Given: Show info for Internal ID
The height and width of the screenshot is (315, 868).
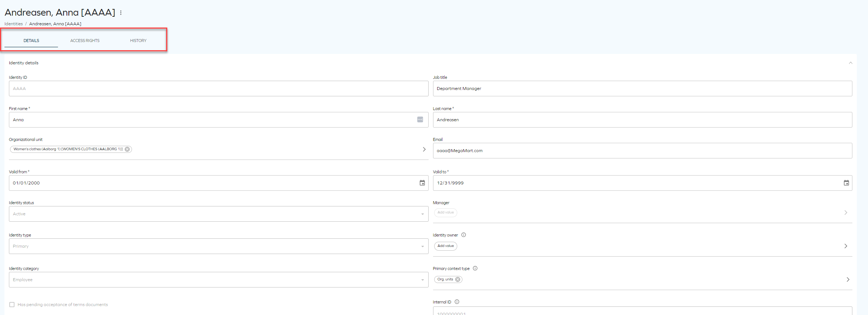Looking at the screenshot, I should coord(457,302).
